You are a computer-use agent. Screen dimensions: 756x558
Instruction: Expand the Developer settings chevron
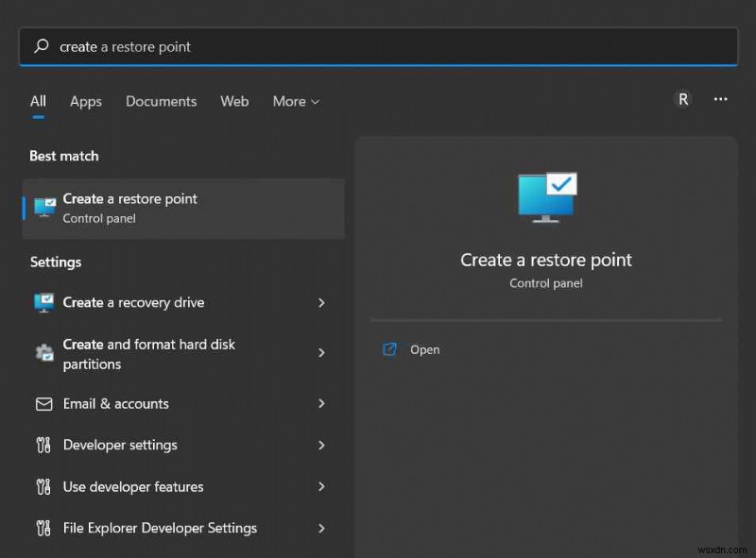click(x=322, y=445)
